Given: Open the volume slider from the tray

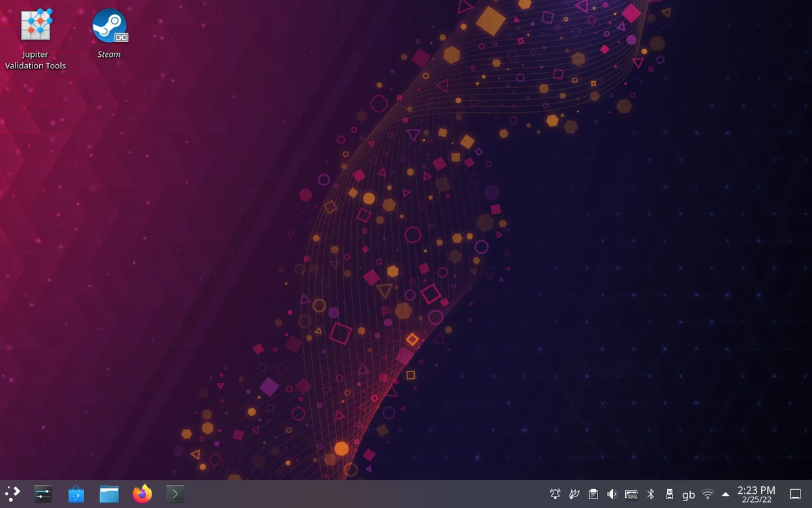Looking at the screenshot, I should point(612,494).
